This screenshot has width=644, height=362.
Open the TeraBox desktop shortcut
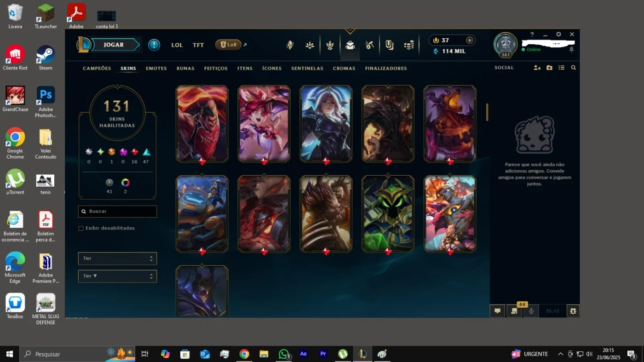coord(15,306)
